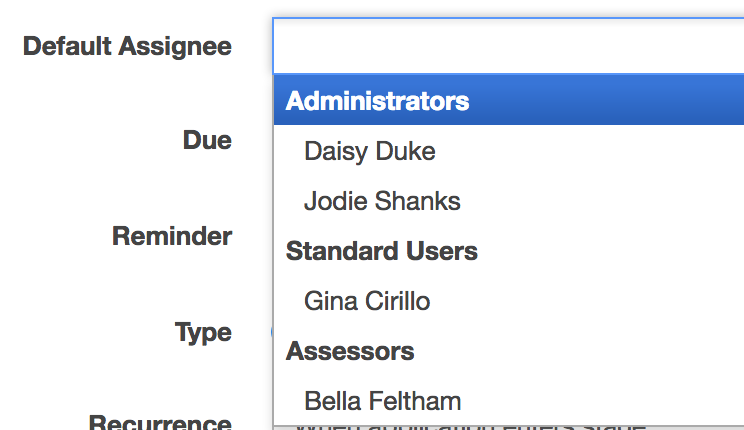Click the Recurrence field label
Viewport: 744px width, 430px height.
pyautogui.click(x=160, y=422)
